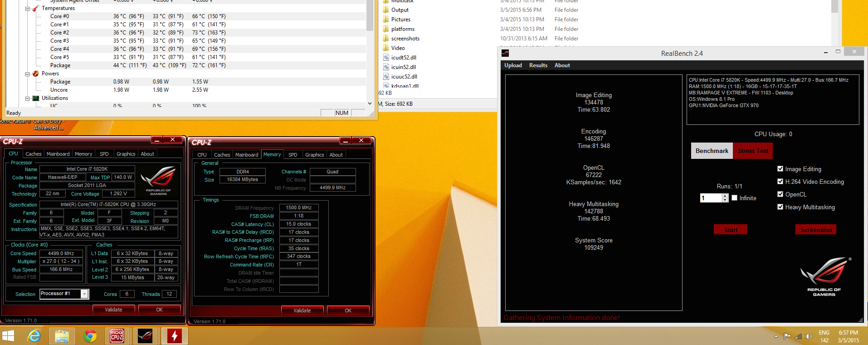Screen dimensions: 868x345
Task: Switch to SPD tab in right CPU-Z
Action: tap(293, 155)
